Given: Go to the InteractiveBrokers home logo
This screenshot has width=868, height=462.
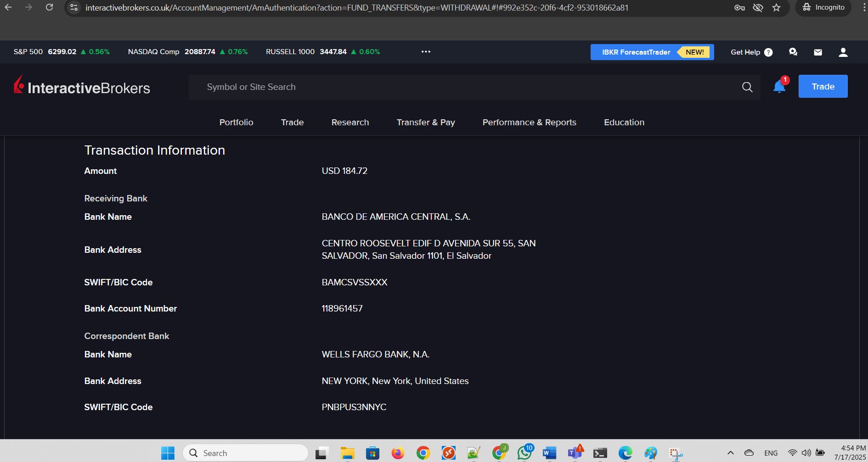Looking at the screenshot, I should 82,86.
